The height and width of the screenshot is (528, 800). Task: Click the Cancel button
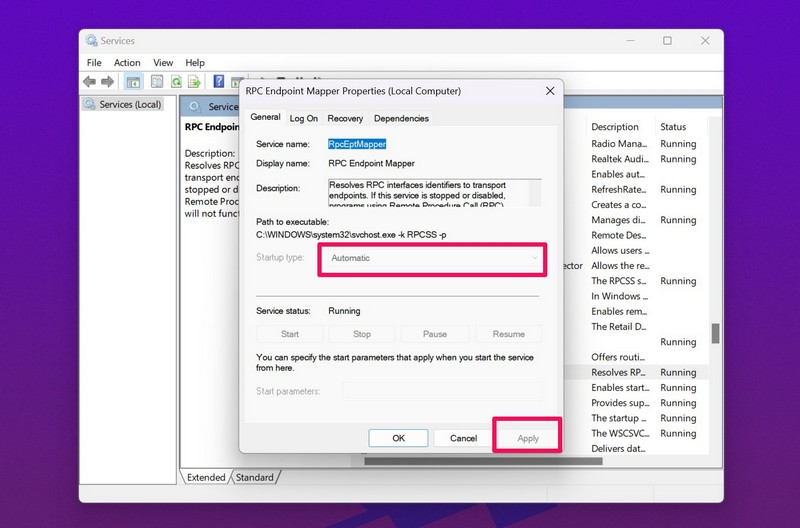pyautogui.click(x=463, y=438)
